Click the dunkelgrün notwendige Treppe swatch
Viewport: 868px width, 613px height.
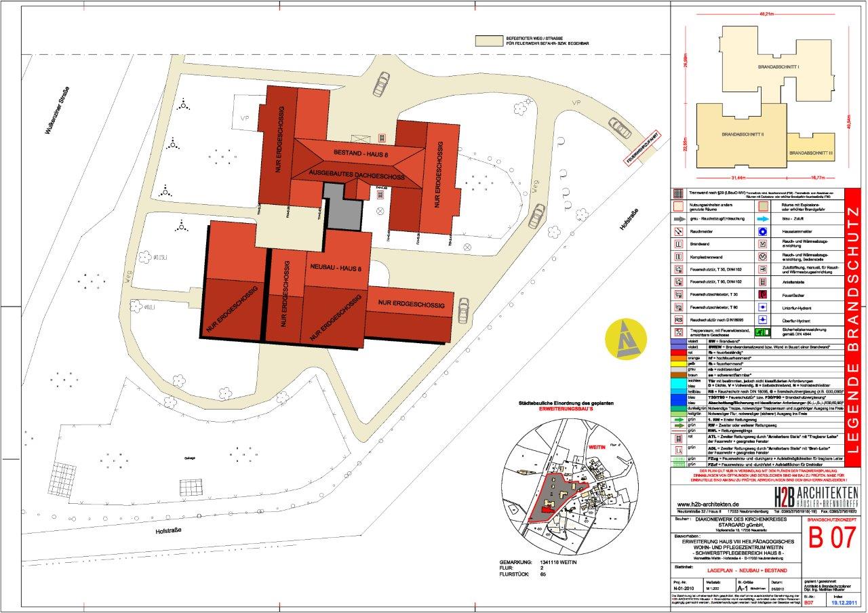coord(679,408)
